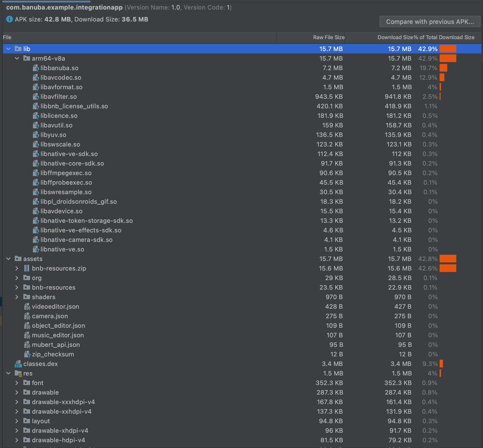Click the arm64-v8a folder icon
Image resolution: width=483 pixels, height=448 pixels.
pos(27,58)
